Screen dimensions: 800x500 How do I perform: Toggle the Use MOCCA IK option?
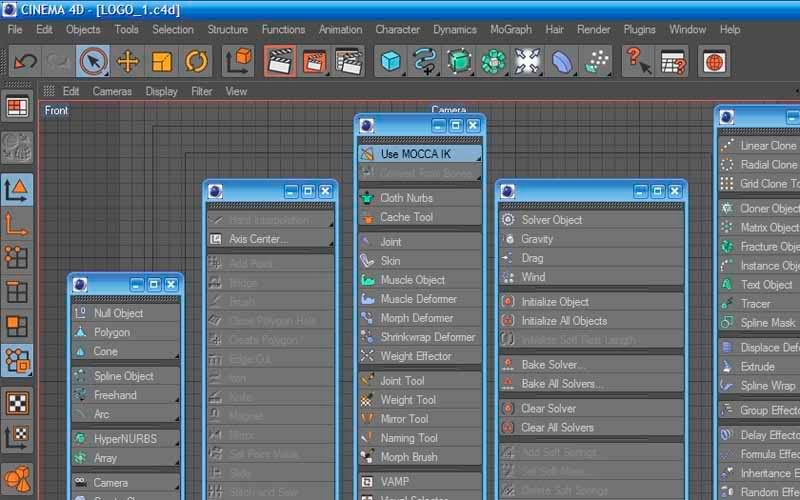[419, 154]
